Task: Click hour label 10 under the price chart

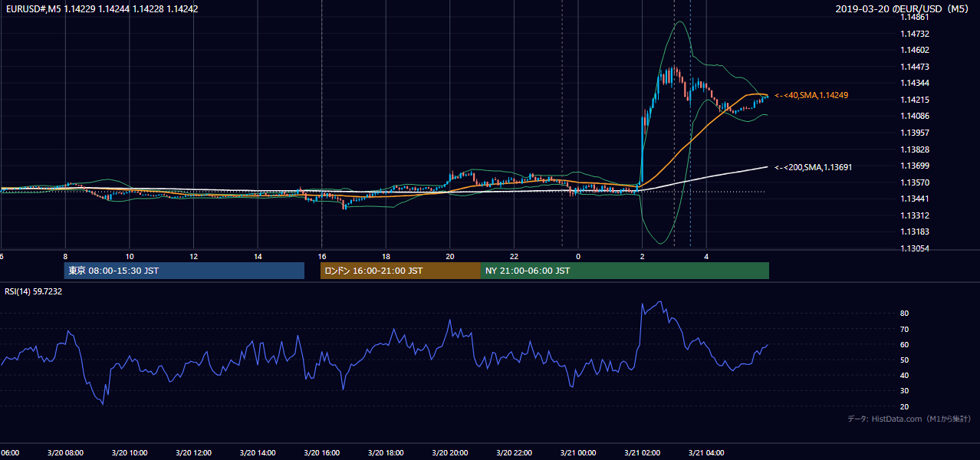Action: point(130,256)
